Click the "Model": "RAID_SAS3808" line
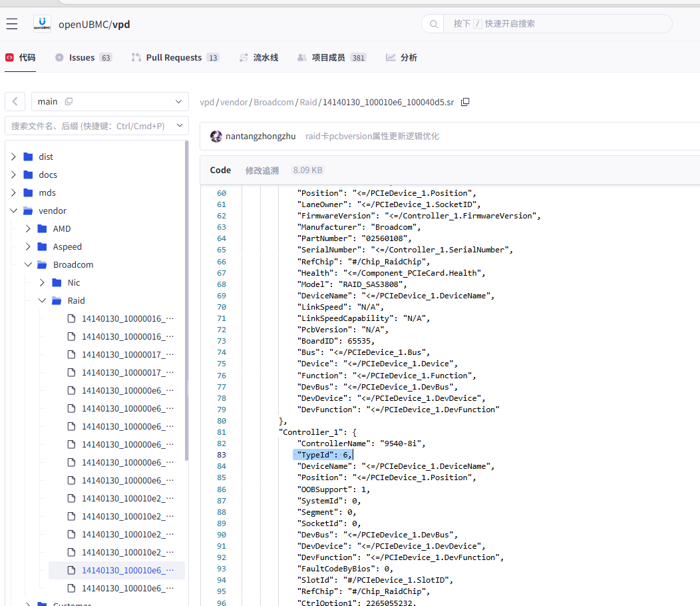 click(352, 284)
